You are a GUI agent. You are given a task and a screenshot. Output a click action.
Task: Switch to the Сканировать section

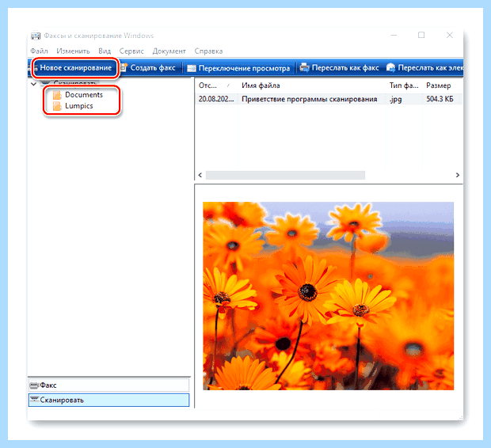(x=108, y=400)
